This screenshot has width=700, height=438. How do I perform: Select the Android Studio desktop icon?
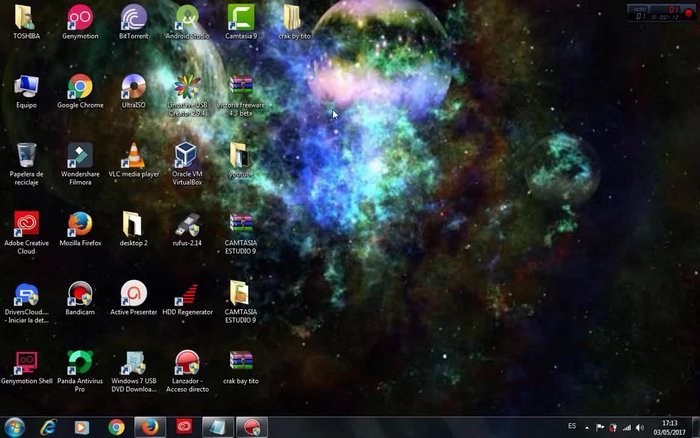[x=187, y=17]
